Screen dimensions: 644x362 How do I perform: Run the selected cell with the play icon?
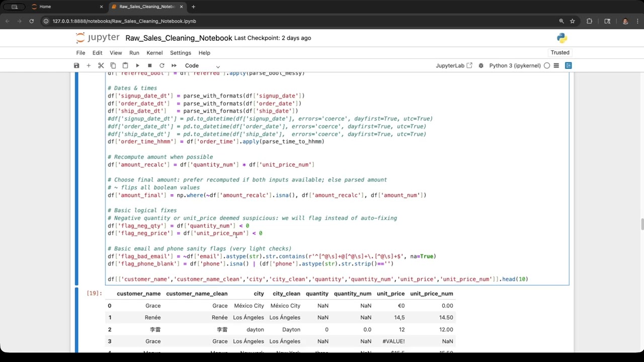tap(137, 65)
